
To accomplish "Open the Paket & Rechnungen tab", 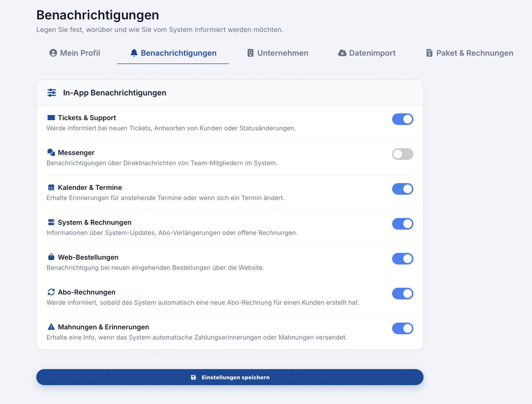I will pyautogui.click(x=470, y=53).
